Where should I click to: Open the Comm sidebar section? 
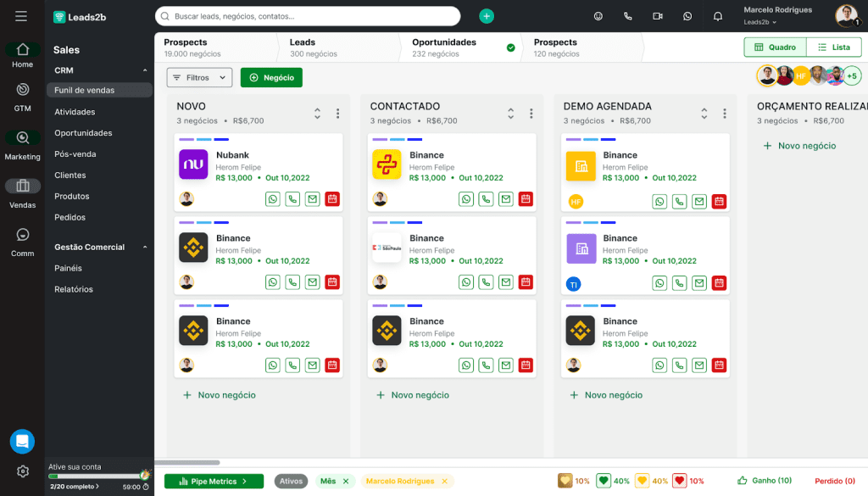22,242
